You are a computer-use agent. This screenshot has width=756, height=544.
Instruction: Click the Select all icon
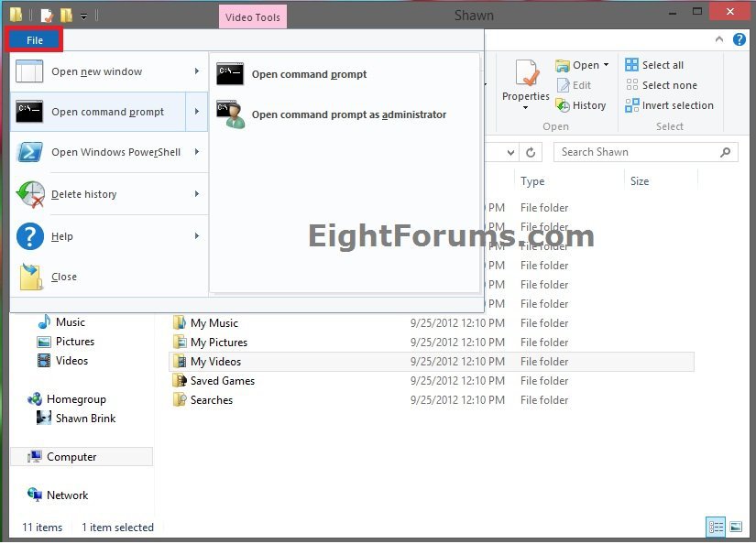632,65
